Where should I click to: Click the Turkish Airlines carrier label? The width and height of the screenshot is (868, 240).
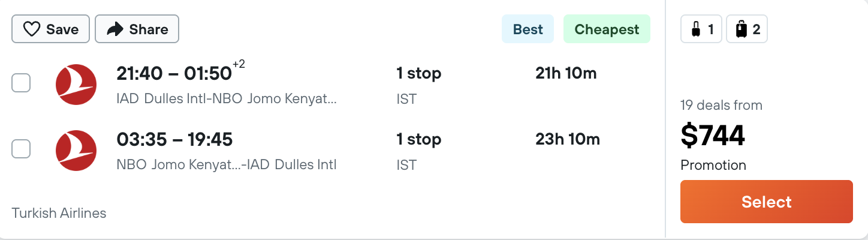[x=59, y=213]
